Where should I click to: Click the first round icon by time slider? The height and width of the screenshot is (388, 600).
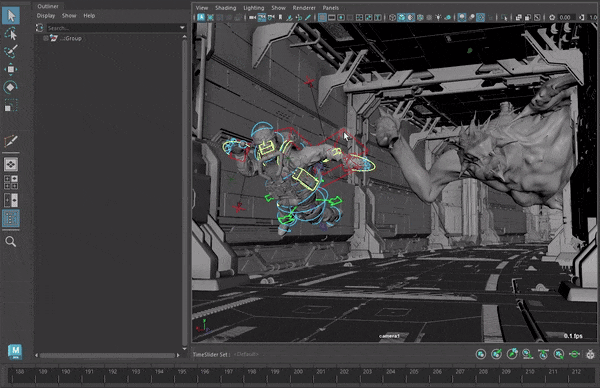pos(481,354)
